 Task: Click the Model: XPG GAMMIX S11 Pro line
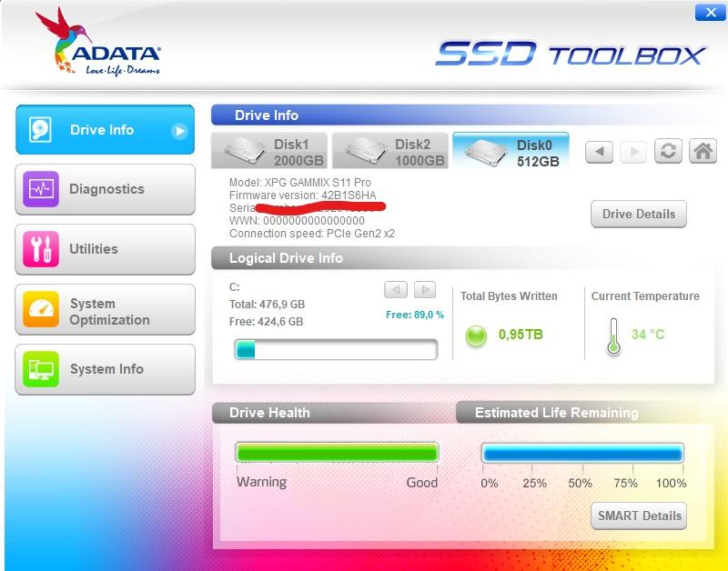point(300,182)
